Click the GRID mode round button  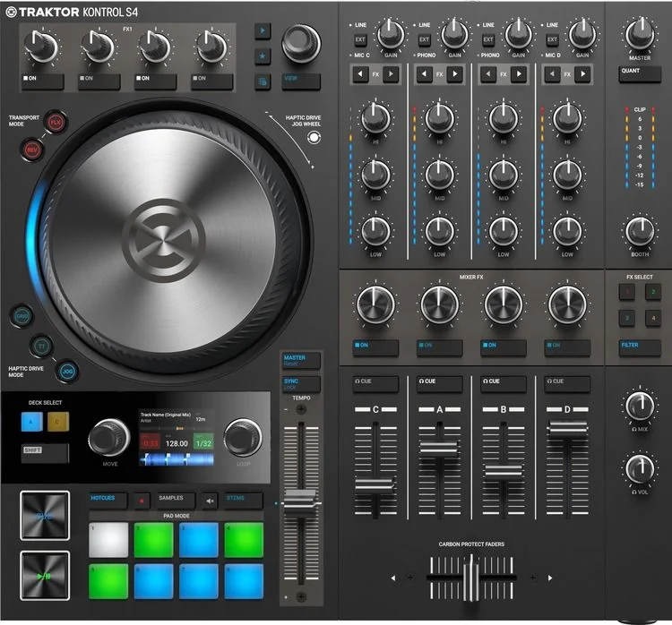coord(22,316)
